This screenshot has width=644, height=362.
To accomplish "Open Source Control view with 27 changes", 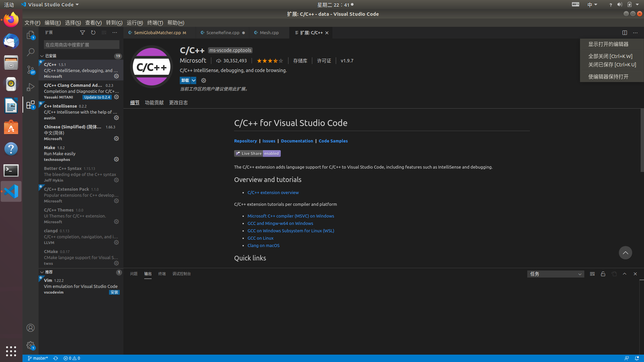I will point(31,70).
